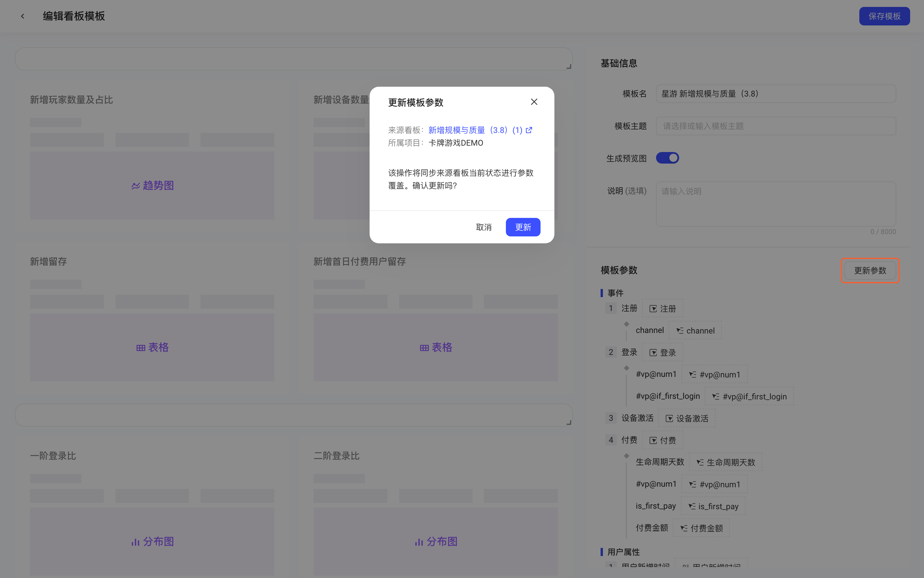Click the 新增首日付费用户留存 title

(359, 262)
